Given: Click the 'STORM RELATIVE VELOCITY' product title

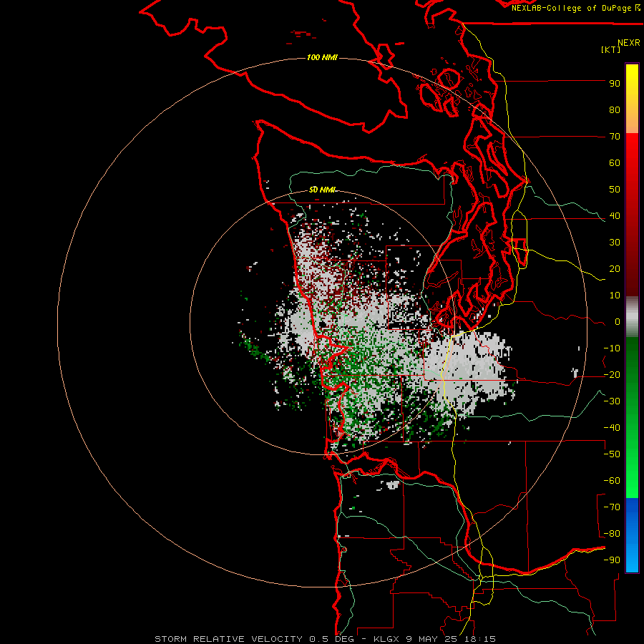Looking at the screenshot, I should (x=230, y=639).
